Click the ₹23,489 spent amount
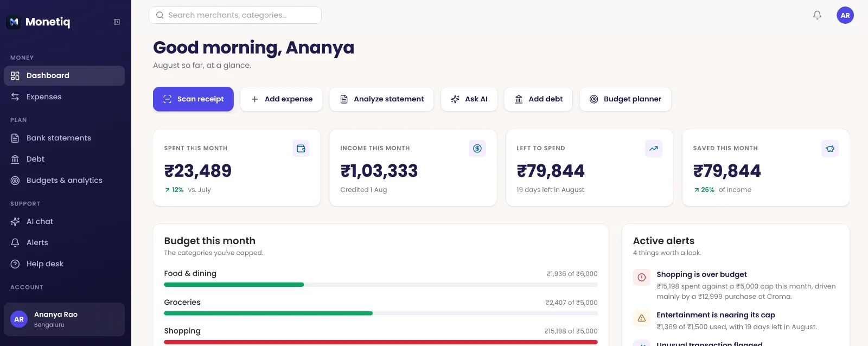The height and width of the screenshot is (346, 868). 198,171
